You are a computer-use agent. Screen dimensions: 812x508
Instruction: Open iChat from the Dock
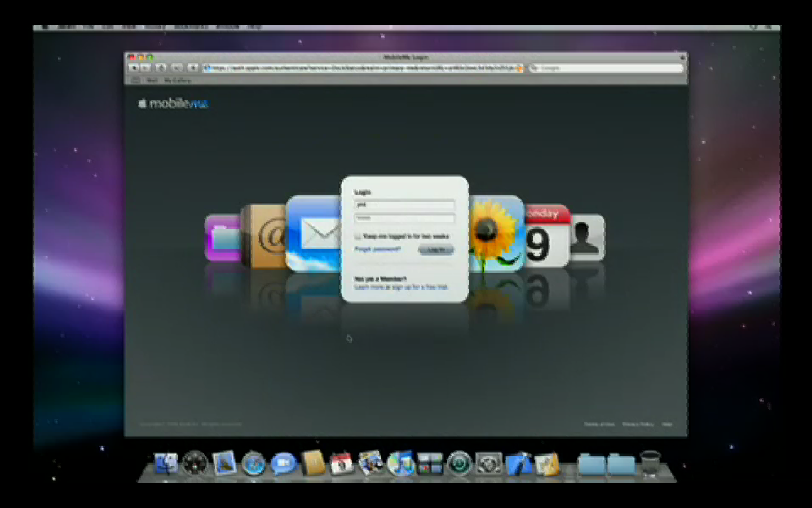(284, 464)
